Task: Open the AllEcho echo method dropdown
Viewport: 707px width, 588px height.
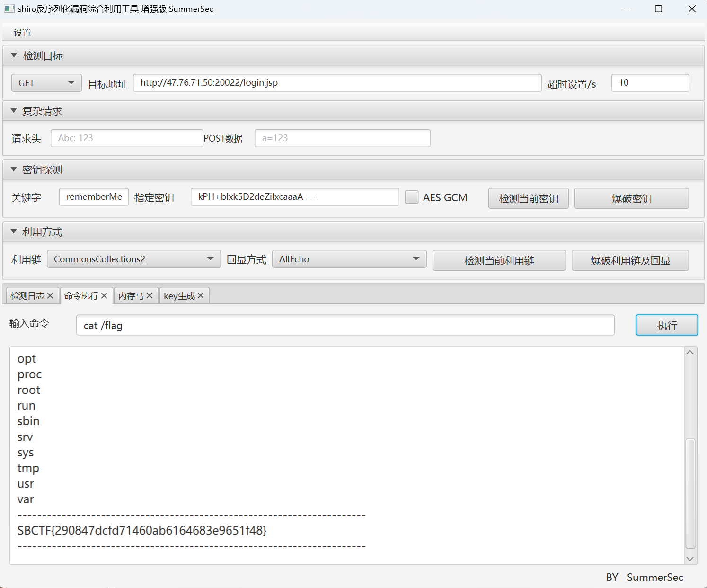Action: click(x=349, y=259)
